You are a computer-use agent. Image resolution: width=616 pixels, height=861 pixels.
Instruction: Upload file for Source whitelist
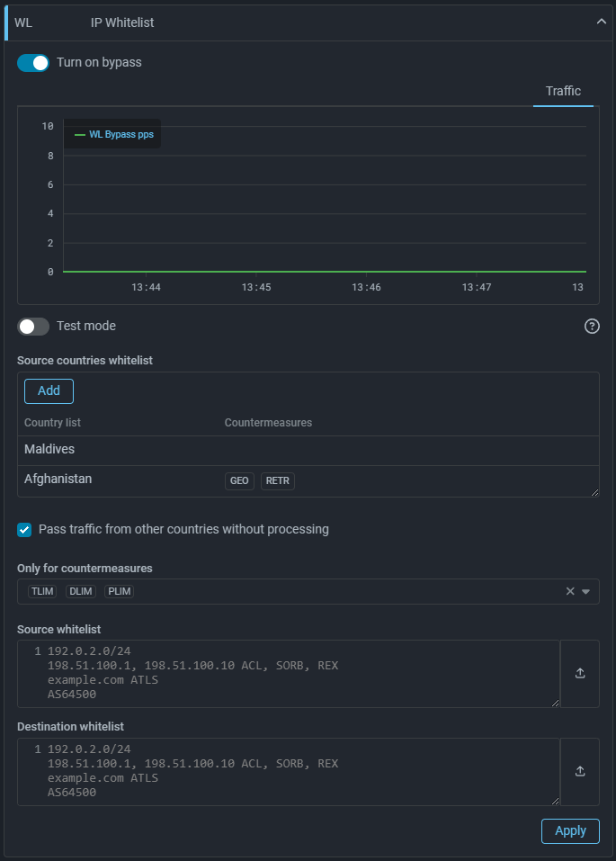580,674
